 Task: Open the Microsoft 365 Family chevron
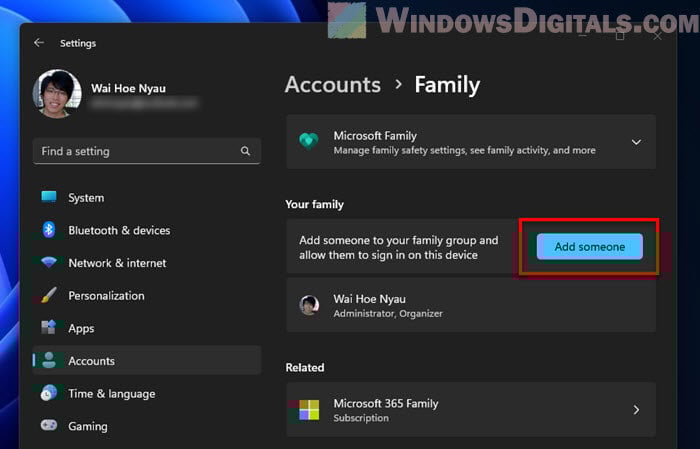coord(636,410)
